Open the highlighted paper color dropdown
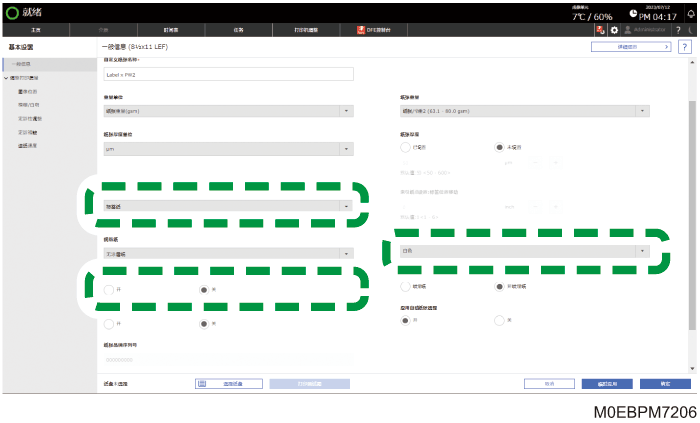Viewport: 700px width, 423px height. point(525,251)
